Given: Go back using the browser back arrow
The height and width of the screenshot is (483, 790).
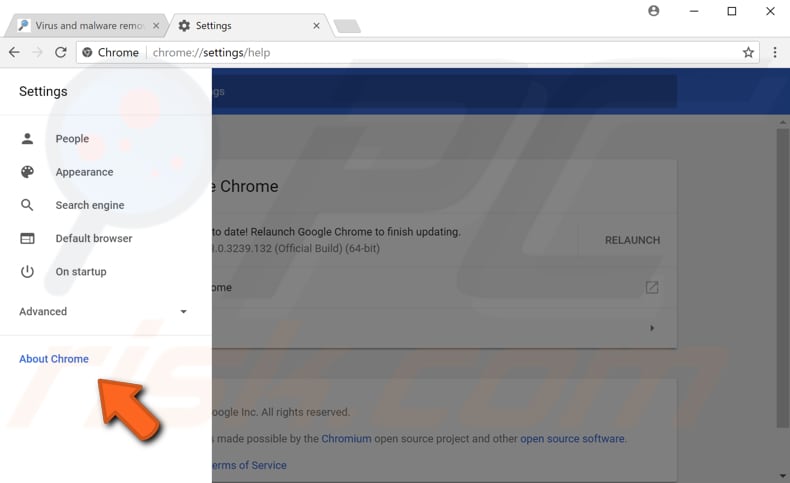Looking at the screenshot, I should click(15, 52).
